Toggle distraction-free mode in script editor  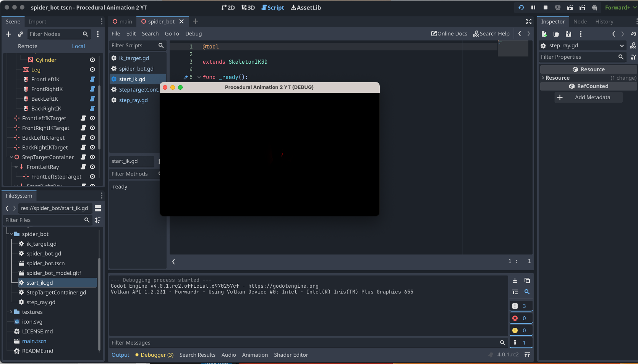[528, 22]
